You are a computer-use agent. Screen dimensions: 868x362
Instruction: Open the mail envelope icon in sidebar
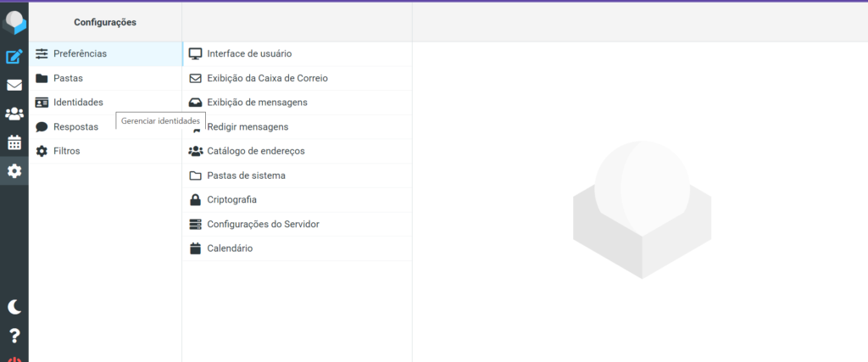[x=14, y=85]
